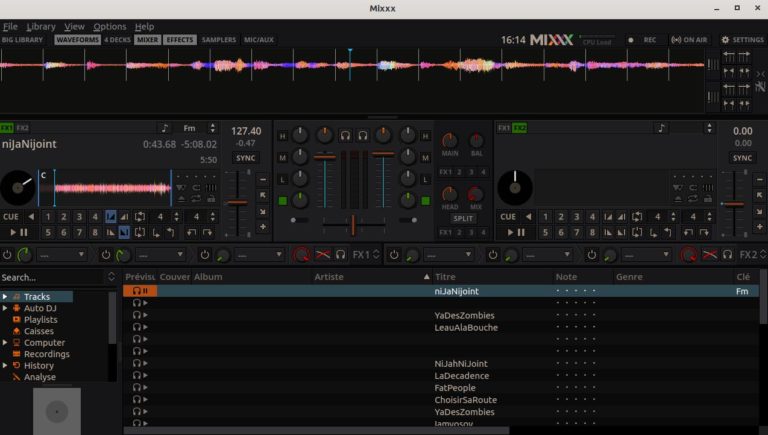The height and width of the screenshot is (435, 768).
Task: Trigger hotcue 3 on deck 1
Action: point(79,217)
